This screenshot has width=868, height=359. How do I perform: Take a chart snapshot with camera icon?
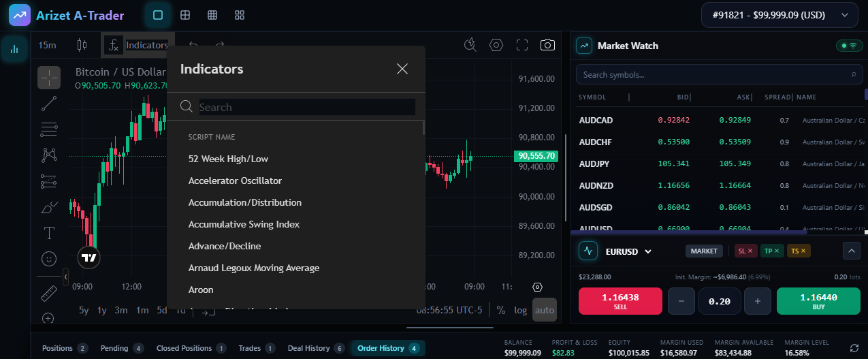click(x=547, y=45)
